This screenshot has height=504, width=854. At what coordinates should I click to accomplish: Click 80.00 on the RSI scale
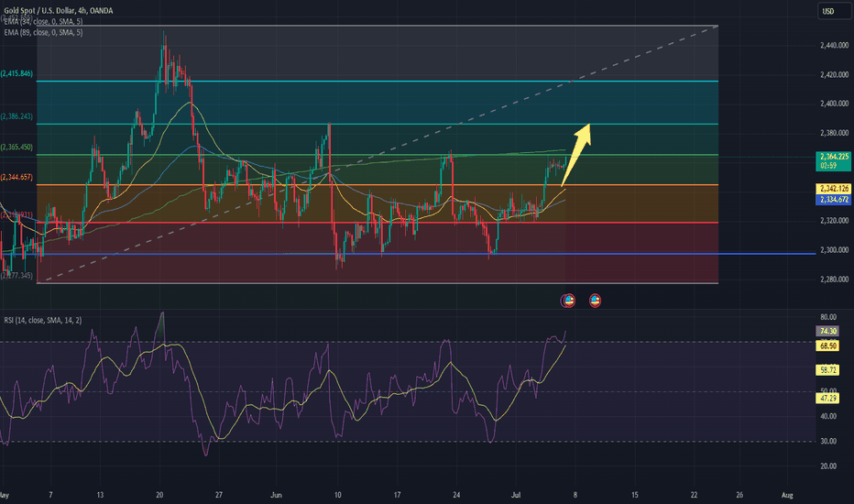click(828, 317)
